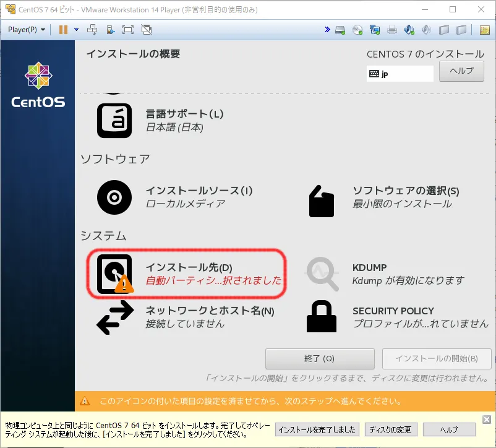Click the first removable device icon
This screenshot has height=448, width=496.
tap(444, 30)
